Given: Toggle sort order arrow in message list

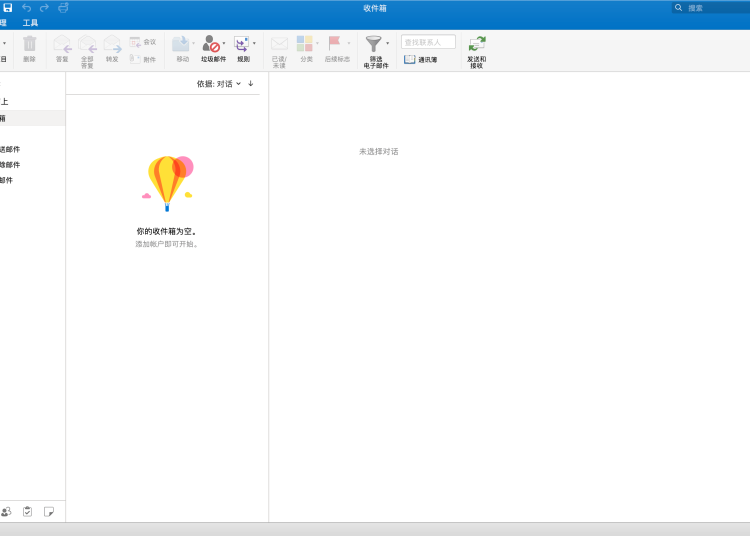Looking at the screenshot, I should click(x=251, y=84).
